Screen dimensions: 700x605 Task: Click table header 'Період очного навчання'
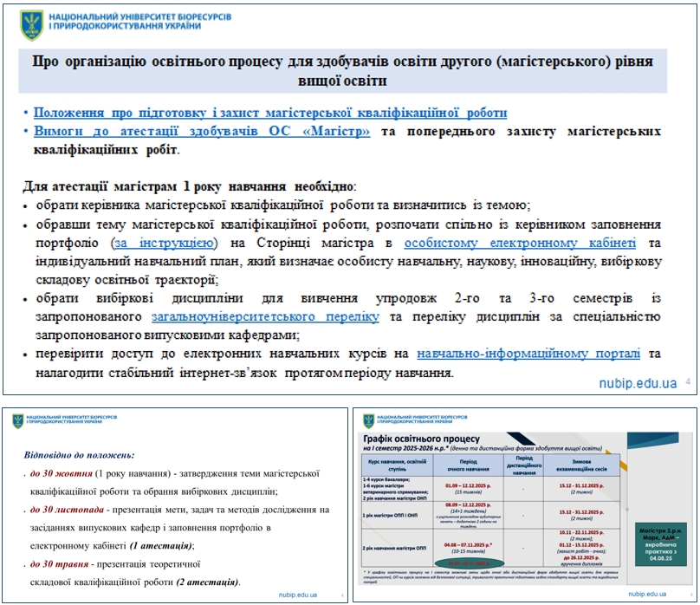pos(469,465)
